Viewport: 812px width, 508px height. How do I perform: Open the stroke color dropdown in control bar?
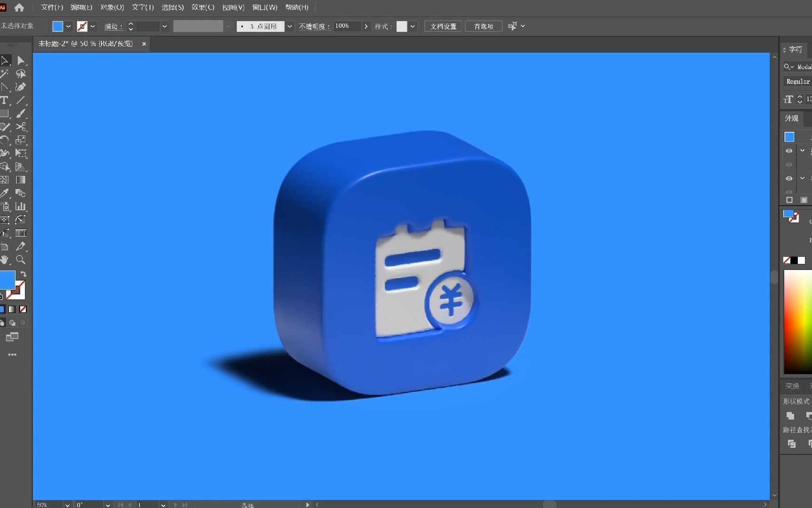[x=93, y=26]
